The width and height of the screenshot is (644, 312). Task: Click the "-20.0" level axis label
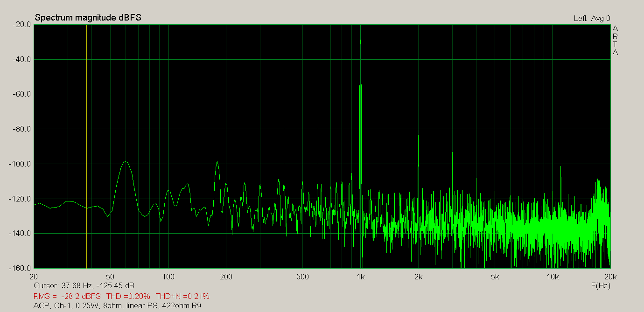[x=21, y=25]
